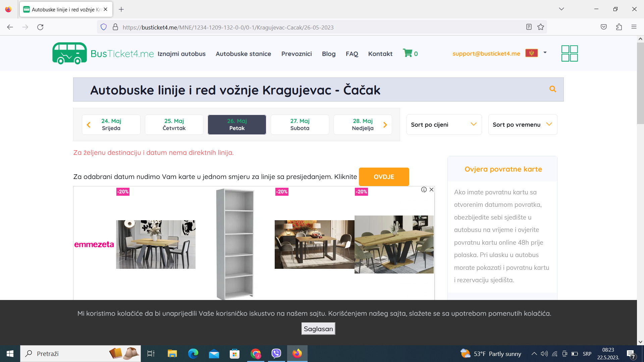This screenshot has height=362, width=644.
Task: Open the Autobuske stanice menu item
Action: click(x=243, y=54)
